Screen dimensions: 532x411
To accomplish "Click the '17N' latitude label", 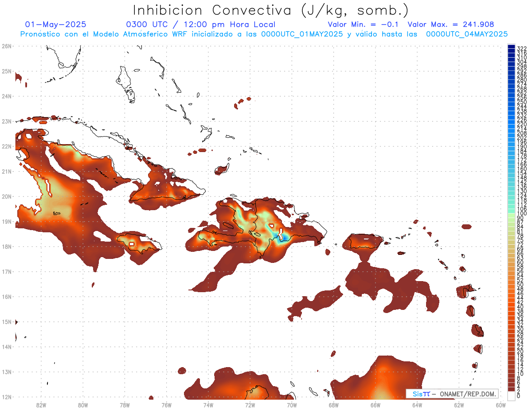I will (x=6, y=271).
